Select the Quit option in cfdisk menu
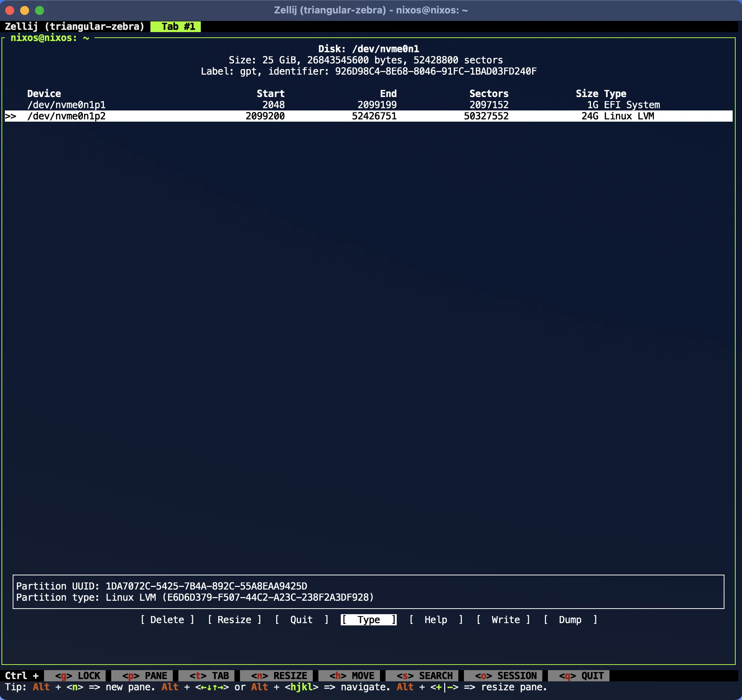Image resolution: width=742 pixels, height=700 pixels. 302,620
